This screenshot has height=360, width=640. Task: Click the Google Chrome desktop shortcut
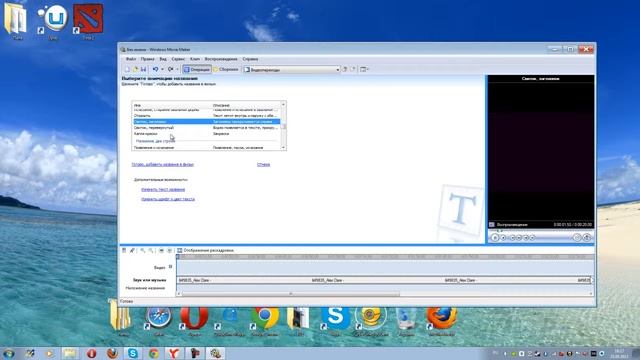coord(265,321)
